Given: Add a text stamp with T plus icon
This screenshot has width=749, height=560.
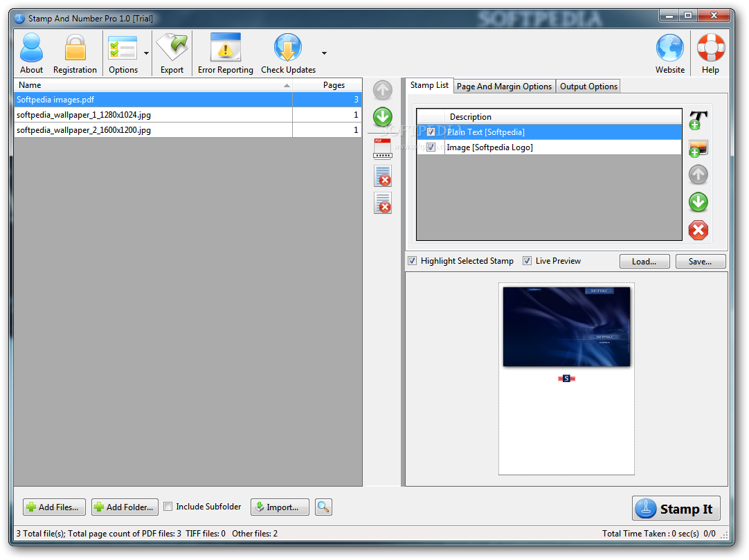Looking at the screenshot, I should tap(698, 120).
